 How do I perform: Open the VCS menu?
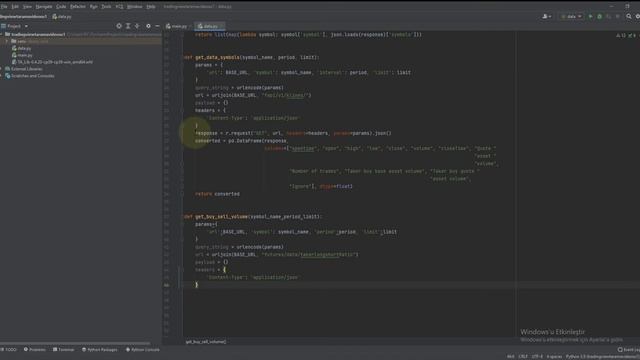[119, 7]
